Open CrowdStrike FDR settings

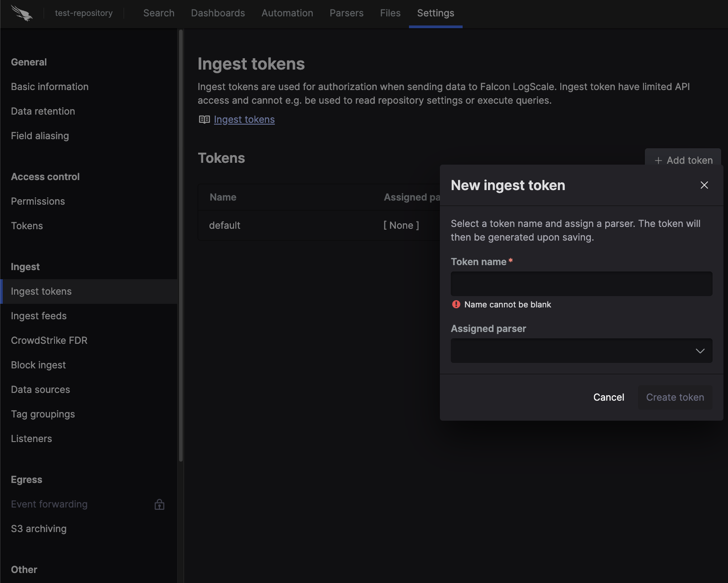point(49,340)
